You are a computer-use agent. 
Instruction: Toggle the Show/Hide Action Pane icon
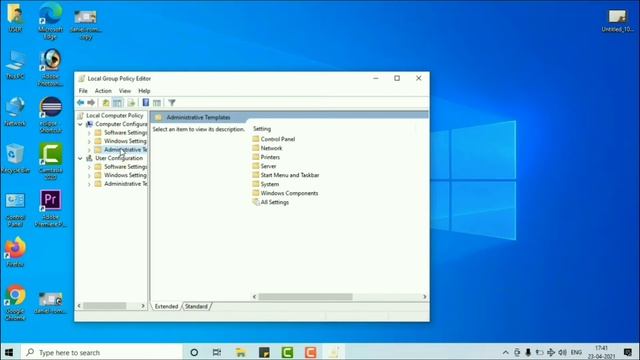[x=157, y=102]
